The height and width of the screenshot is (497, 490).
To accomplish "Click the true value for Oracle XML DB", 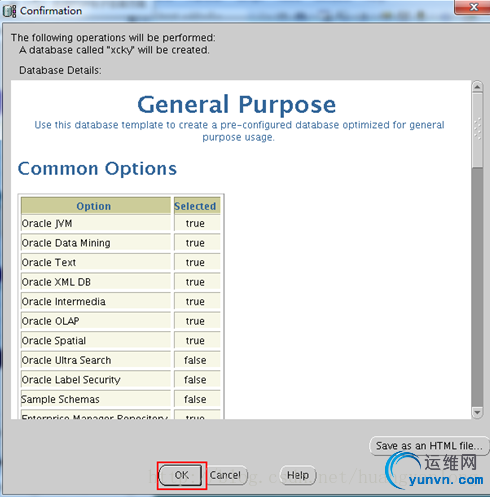I will (x=195, y=282).
